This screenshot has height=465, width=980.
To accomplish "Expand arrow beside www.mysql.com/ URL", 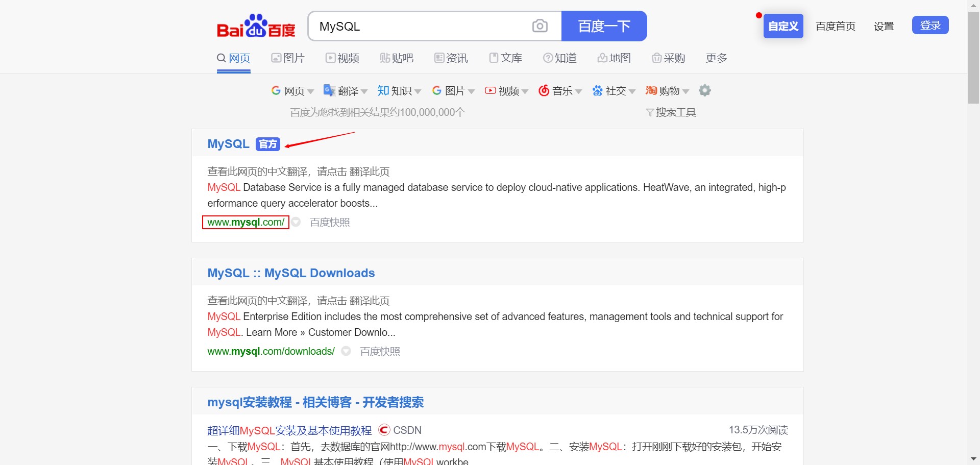I will [296, 222].
